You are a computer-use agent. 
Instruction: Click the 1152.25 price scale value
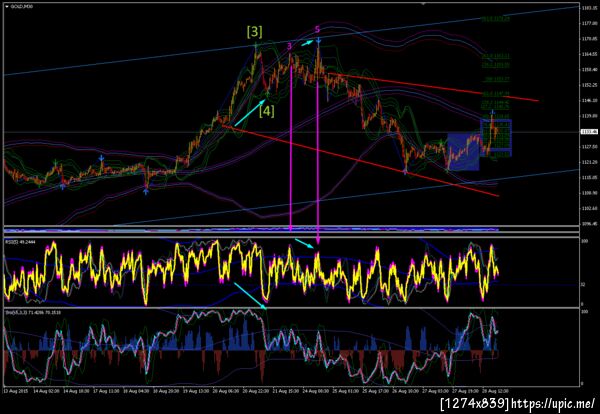pos(588,85)
